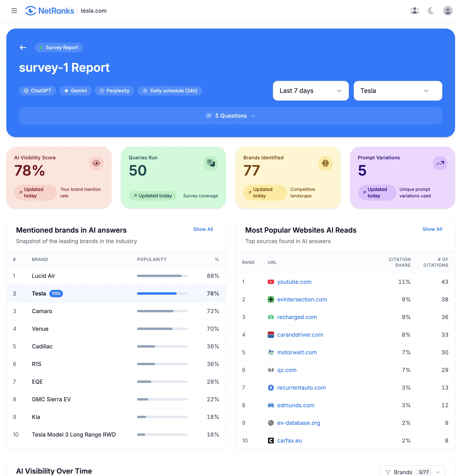
Task: Click the motorwatt favicon icon
Action: [x=271, y=352]
